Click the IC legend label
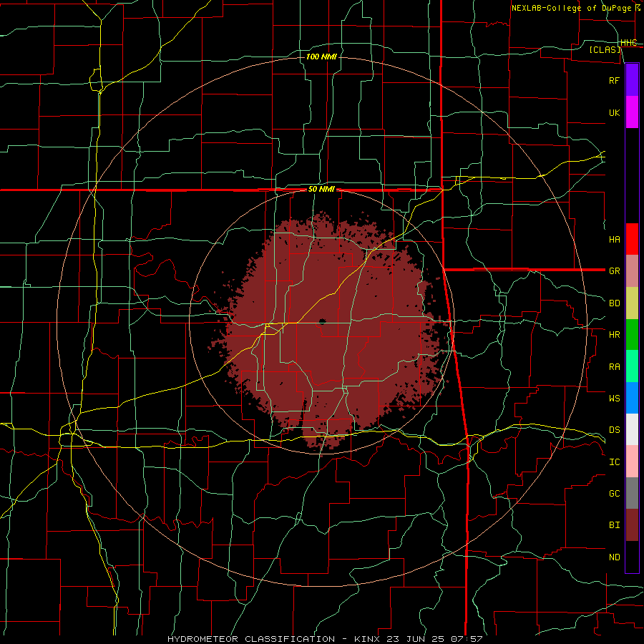This screenshot has height=644, width=644. [x=614, y=462]
